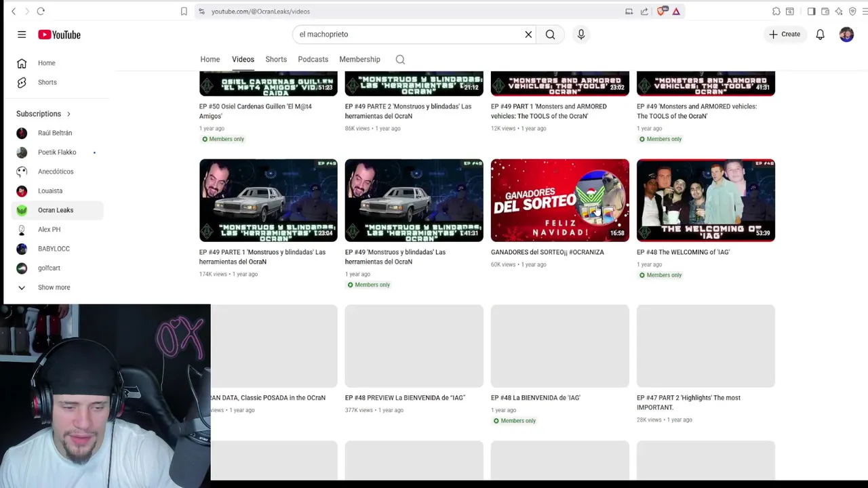Open Brave VPN shield icon
This screenshot has width=868, height=488.
(x=852, y=12)
